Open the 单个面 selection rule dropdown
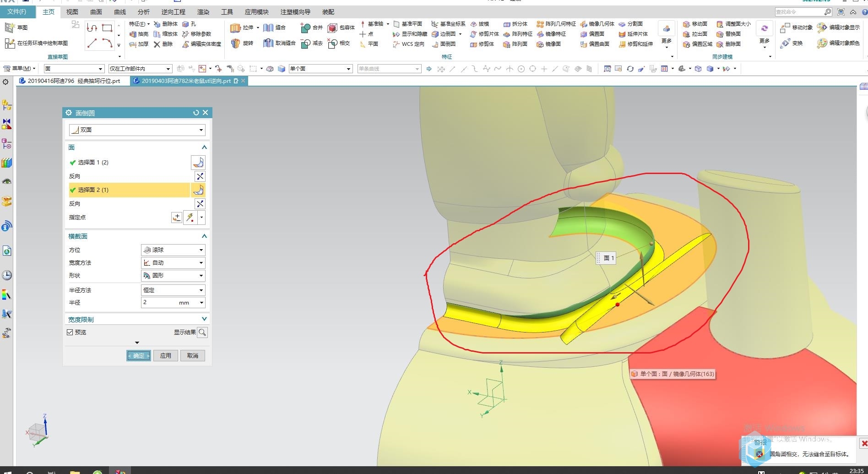Viewport: 868px width, 474px height. [x=320, y=69]
